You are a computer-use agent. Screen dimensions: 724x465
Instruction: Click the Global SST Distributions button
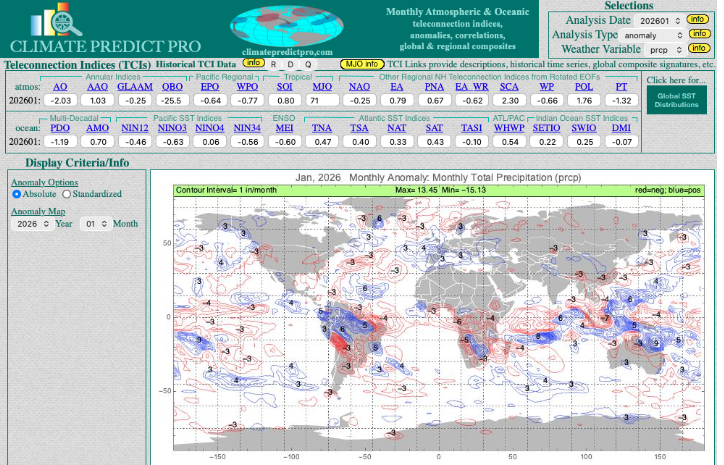(x=676, y=100)
